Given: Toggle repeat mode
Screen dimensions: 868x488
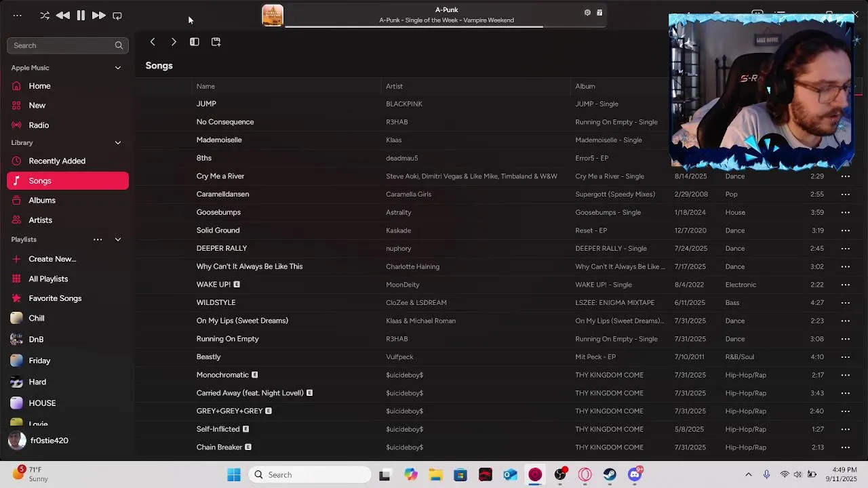Looking at the screenshot, I should 117,16.
